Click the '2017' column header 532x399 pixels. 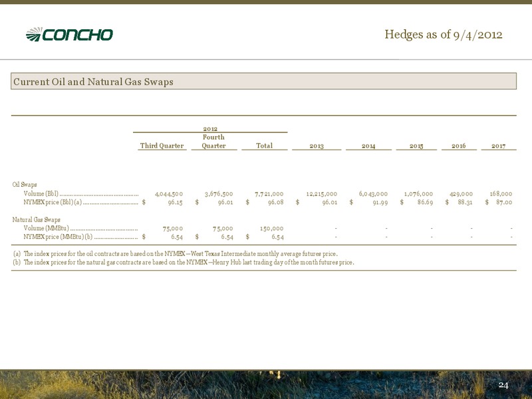pyautogui.click(x=498, y=146)
